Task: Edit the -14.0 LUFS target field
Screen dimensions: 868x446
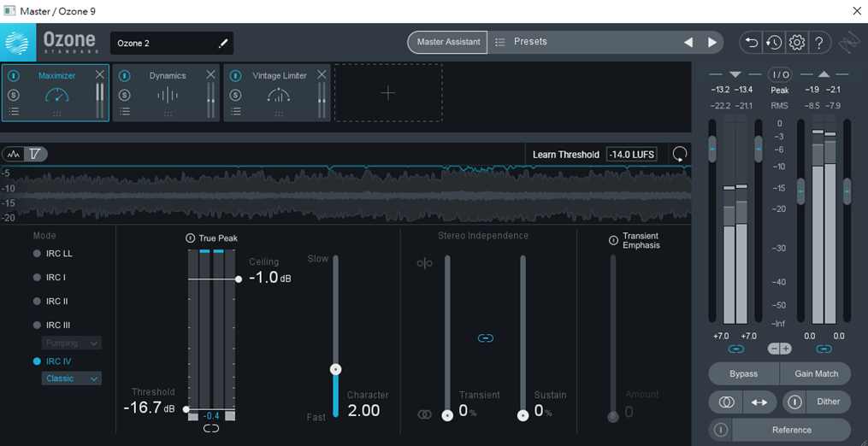Action: (632, 155)
